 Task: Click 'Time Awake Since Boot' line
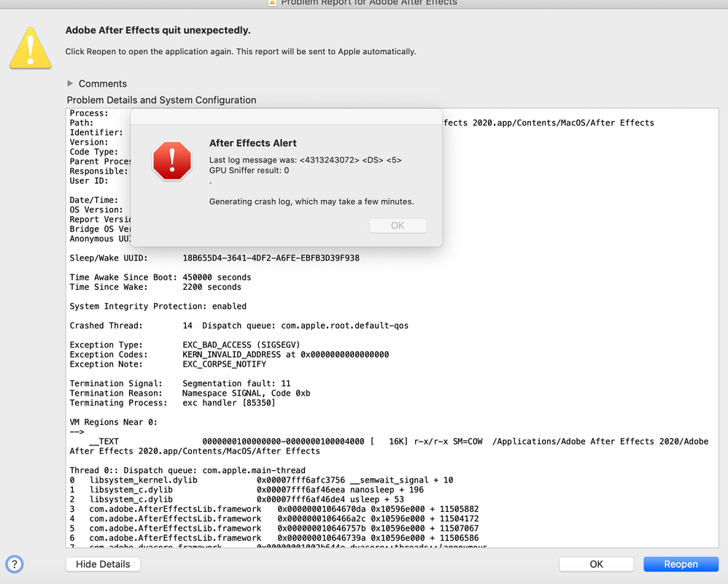pos(160,277)
